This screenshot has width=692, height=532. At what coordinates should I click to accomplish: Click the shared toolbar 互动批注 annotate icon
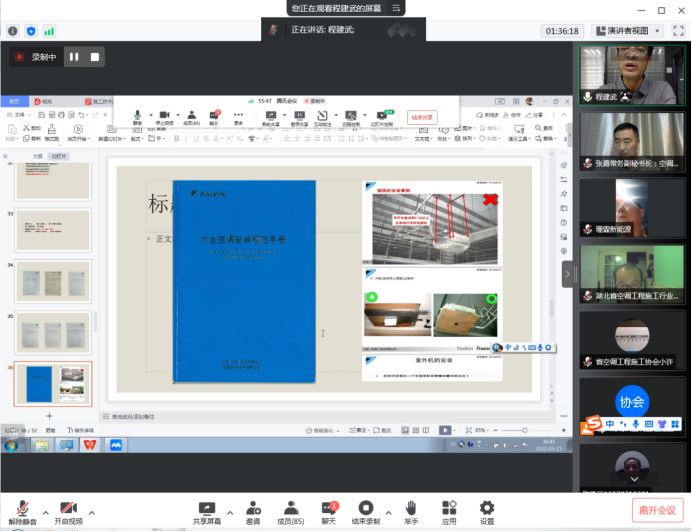(x=322, y=118)
